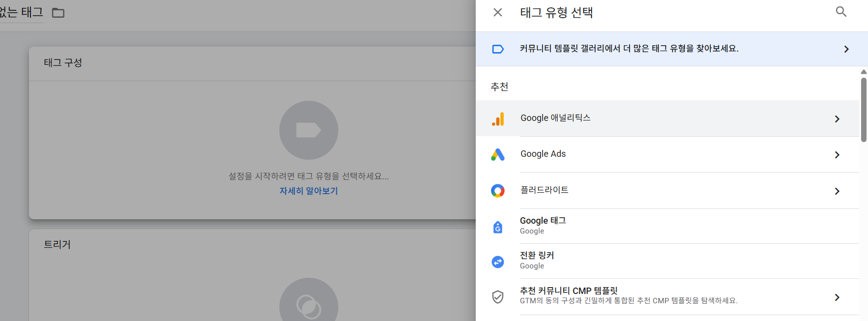Expand 플러드라이트 chevron arrow
The width and height of the screenshot is (868, 321).
[837, 191]
